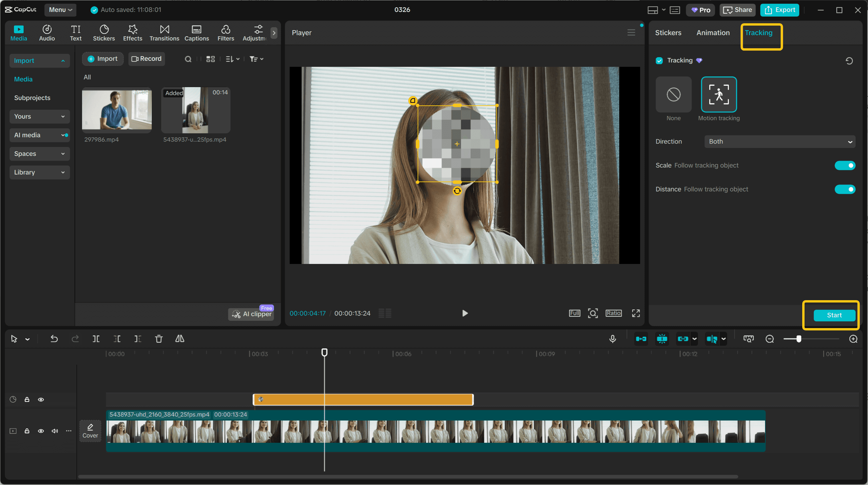Disable Distance follow tracking object toggle
This screenshot has height=485, width=868.
tap(844, 189)
